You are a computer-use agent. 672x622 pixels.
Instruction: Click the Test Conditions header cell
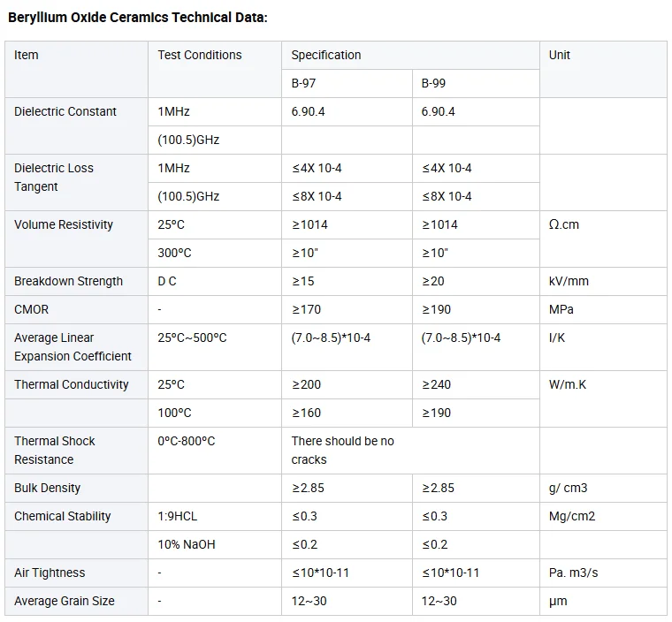click(x=200, y=55)
